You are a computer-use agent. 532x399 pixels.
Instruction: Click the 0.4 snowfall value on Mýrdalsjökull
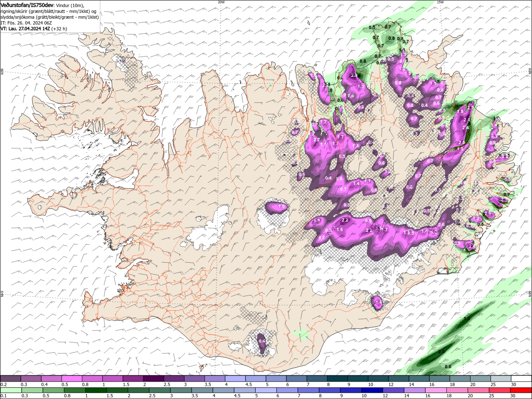[x=262, y=341]
